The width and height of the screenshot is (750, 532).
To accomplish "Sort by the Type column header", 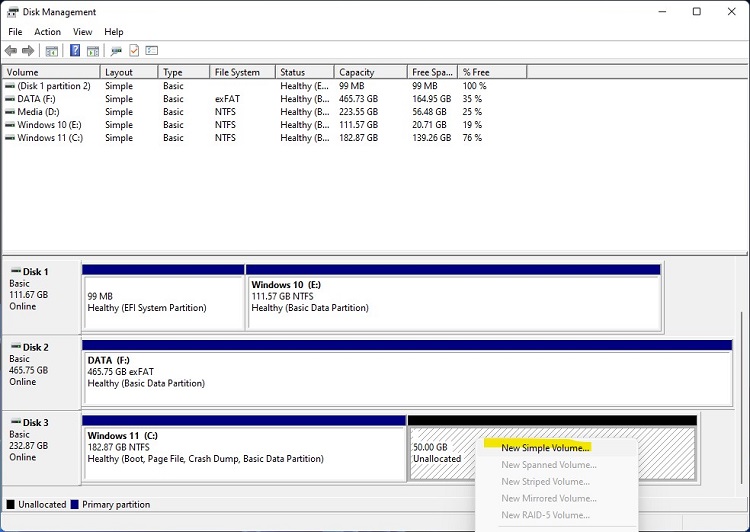I will tap(184, 72).
